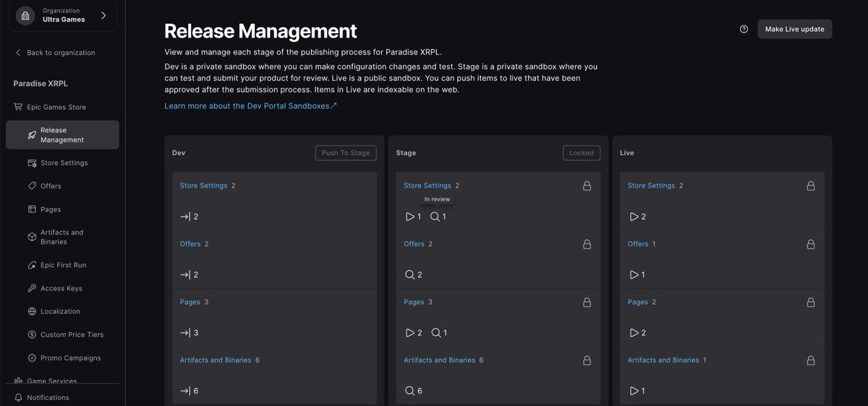Image resolution: width=868 pixels, height=406 pixels.
Task: Click the in-review magnifier icon in Stage Offers
Action: [x=409, y=274]
